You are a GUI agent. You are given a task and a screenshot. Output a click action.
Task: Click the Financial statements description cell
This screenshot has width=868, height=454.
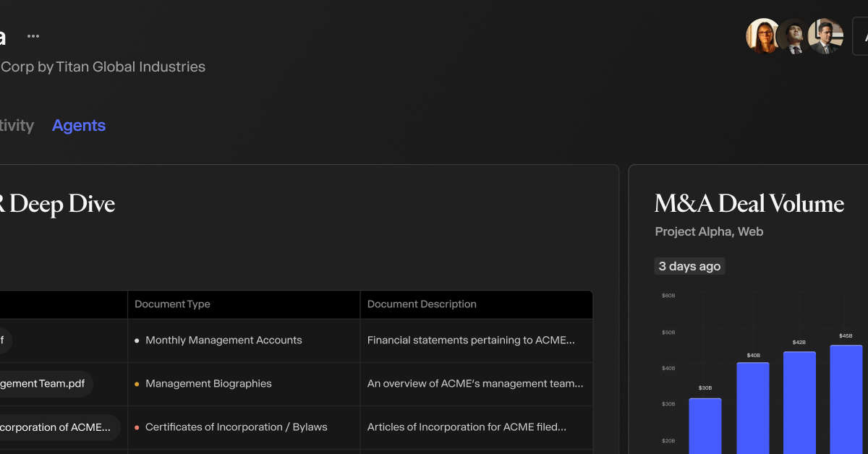[476, 340]
